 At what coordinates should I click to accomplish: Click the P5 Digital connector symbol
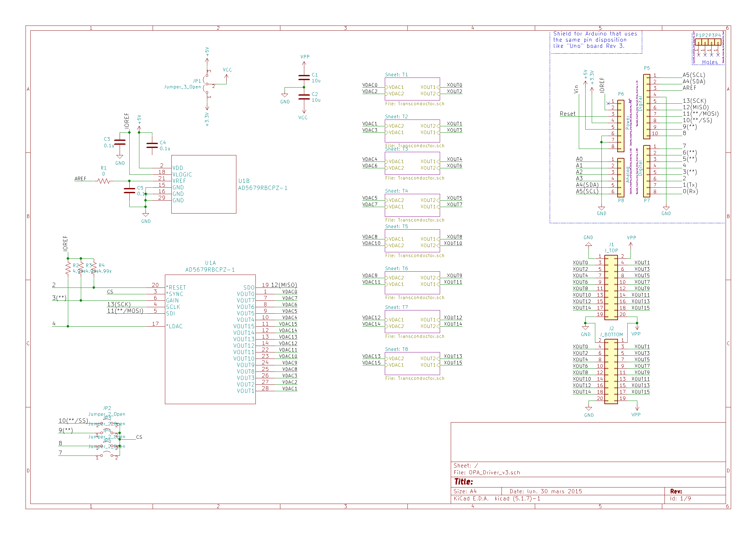(x=647, y=106)
